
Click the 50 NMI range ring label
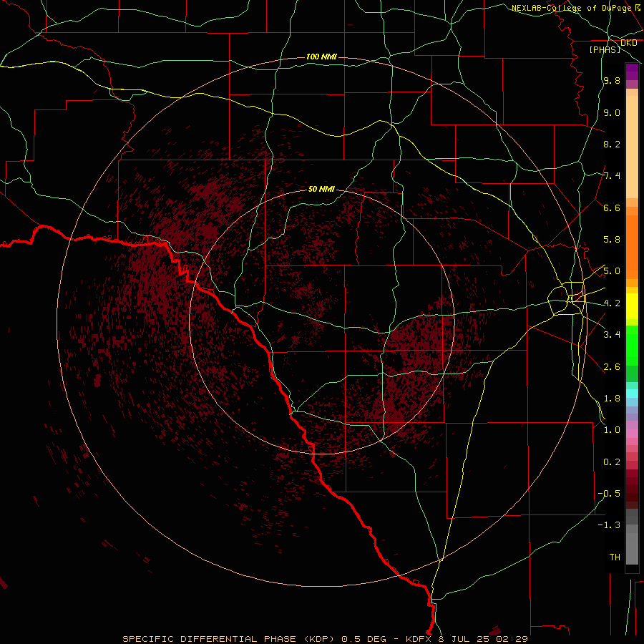[x=321, y=189]
